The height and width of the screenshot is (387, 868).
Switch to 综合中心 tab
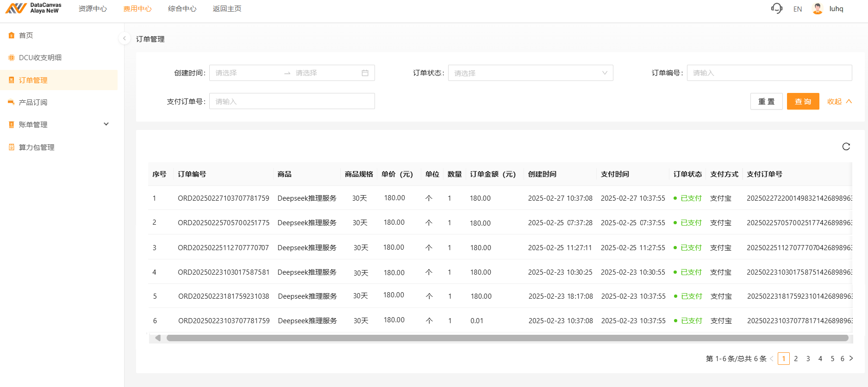[x=182, y=9]
